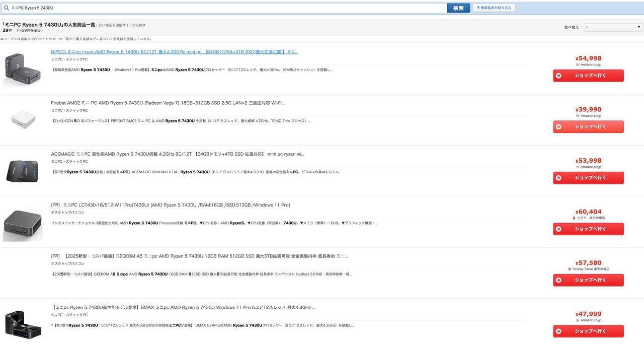Open the 検索結果を絞り込む filter button
644x344 pixels.
[494, 8]
